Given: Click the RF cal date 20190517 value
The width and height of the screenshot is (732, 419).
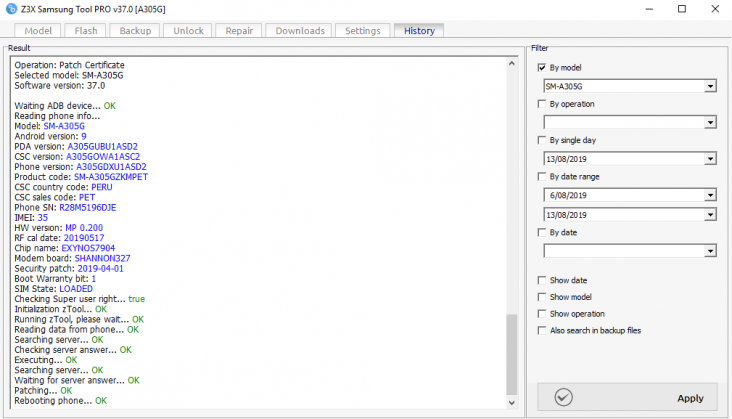Looking at the screenshot, I should [84, 238].
